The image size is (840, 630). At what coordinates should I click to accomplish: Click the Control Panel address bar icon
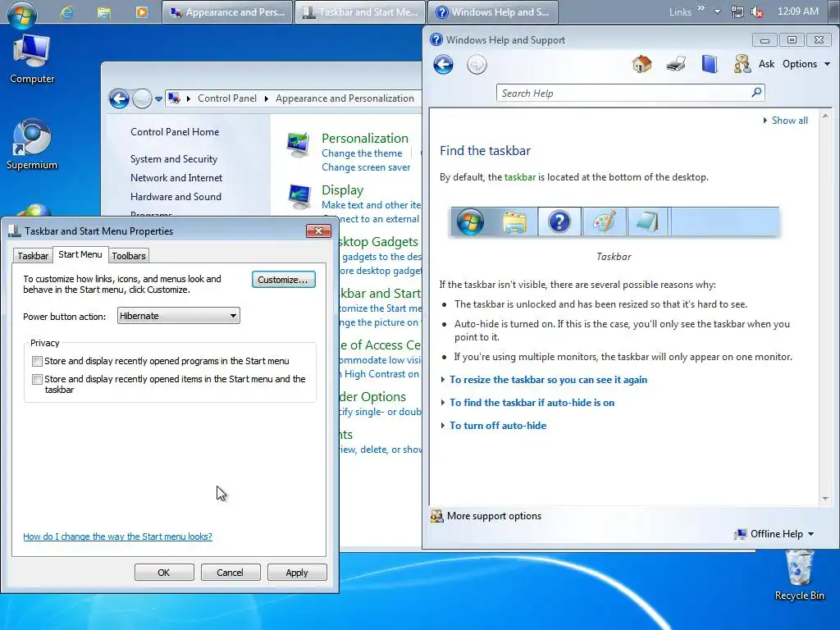(x=174, y=98)
